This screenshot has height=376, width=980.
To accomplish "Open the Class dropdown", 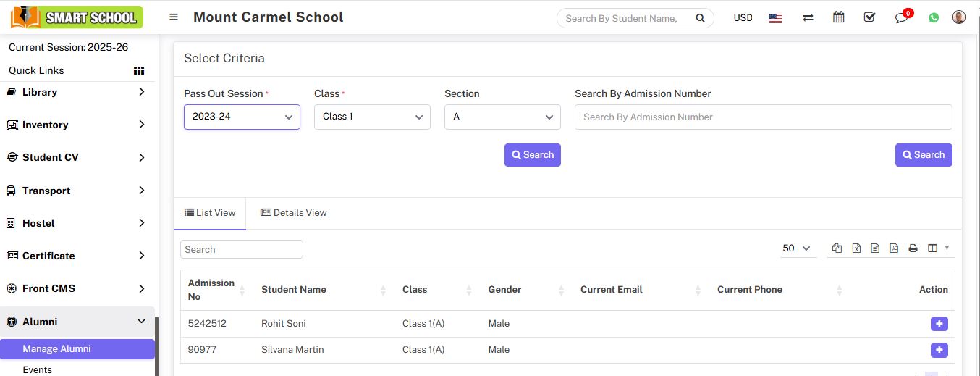I will point(372,117).
